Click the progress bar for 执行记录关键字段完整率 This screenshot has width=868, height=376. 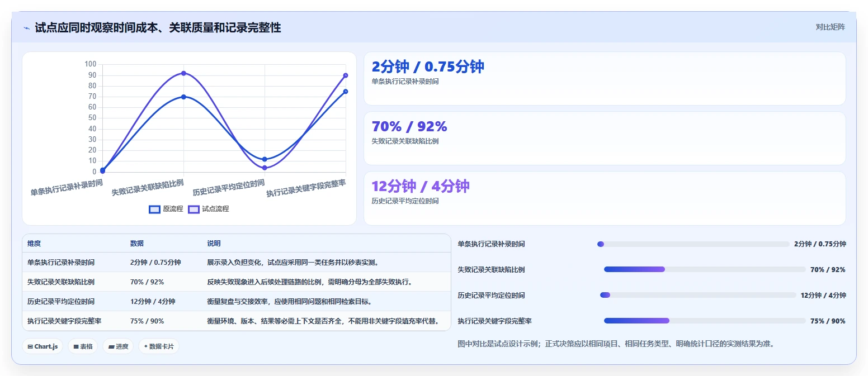705,321
